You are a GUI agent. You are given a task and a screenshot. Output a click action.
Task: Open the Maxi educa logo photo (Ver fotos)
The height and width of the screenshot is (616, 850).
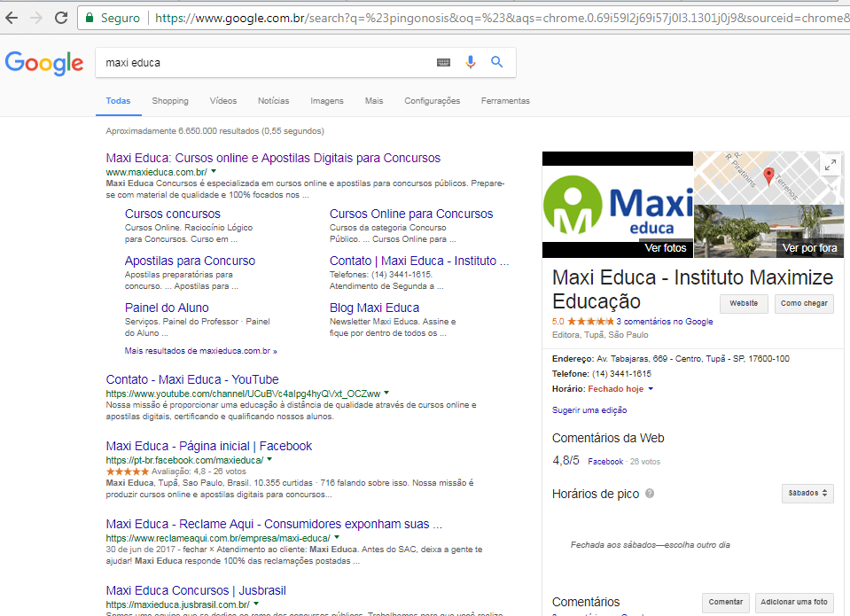click(x=618, y=205)
